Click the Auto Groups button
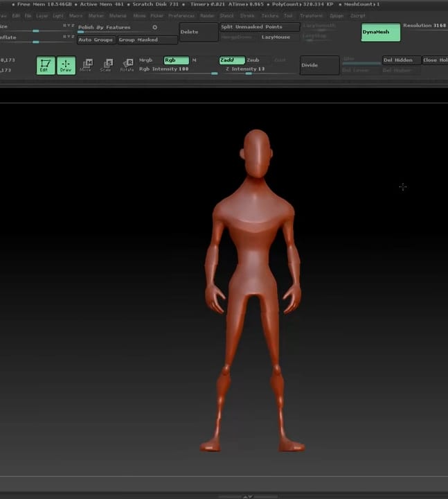 coord(96,40)
